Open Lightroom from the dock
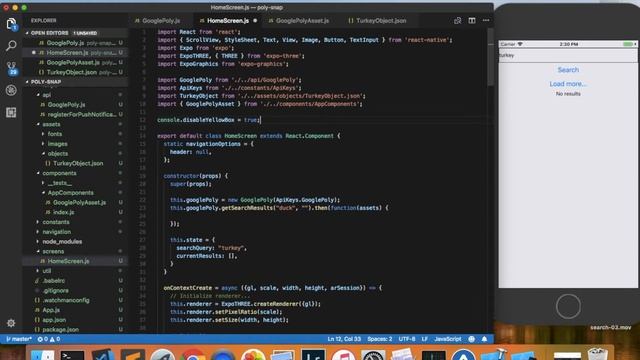The height and width of the screenshot is (360, 640). (x=313, y=355)
